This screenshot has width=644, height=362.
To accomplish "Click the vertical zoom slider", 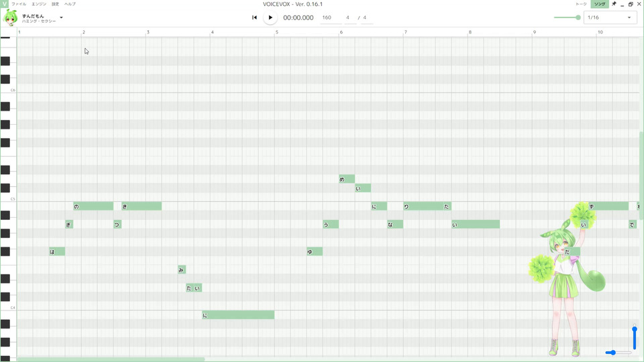I will [635, 338].
